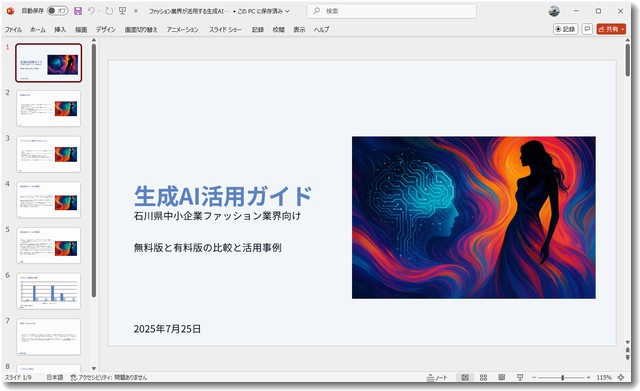640x391 pixels.
Task: Open the undo history dropdown arrow
Action: (99, 11)
